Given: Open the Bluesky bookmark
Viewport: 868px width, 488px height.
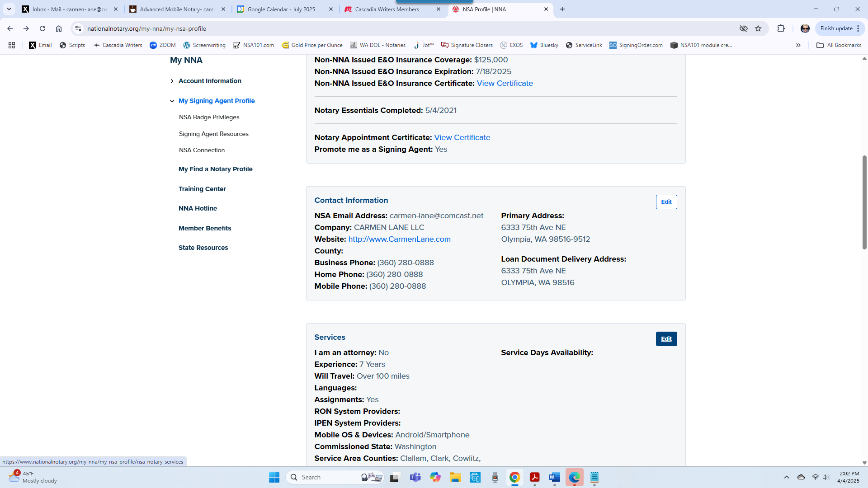Looking at the screenshot, I should (544, 45).
